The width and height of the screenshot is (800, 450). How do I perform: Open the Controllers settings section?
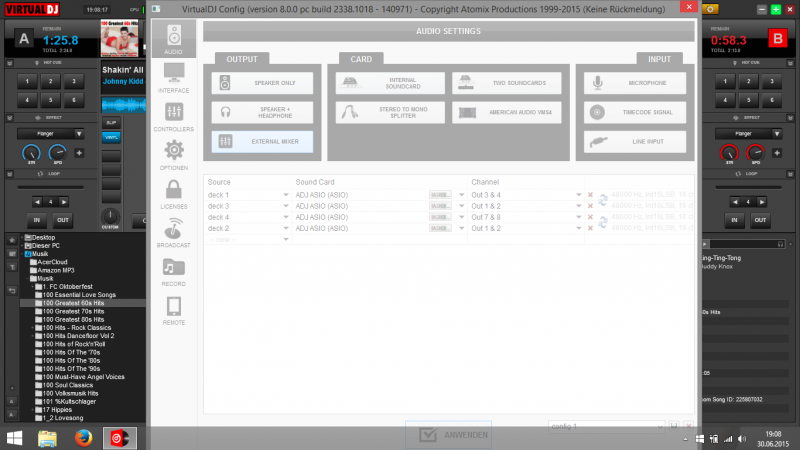tap(173, 116)
